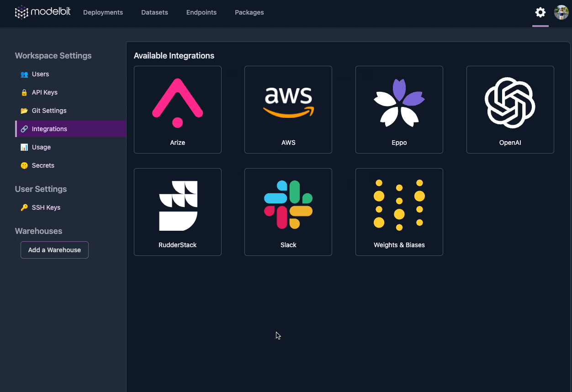Select Integrations in sidebar
This screenshot has height=392, width=572.
tap(71, 129)
